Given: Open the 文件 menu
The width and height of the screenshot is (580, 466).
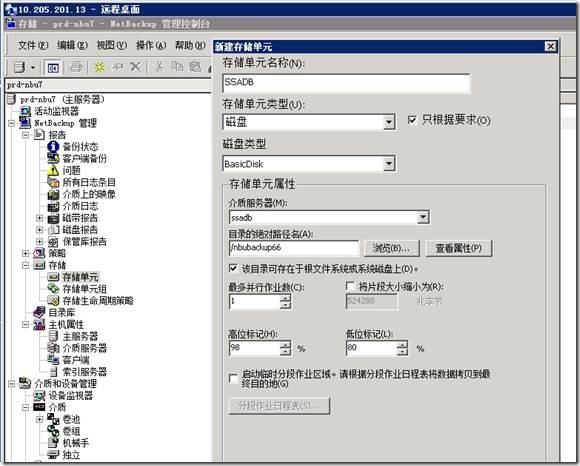Looking at the screenshot, I should (33, 45).
